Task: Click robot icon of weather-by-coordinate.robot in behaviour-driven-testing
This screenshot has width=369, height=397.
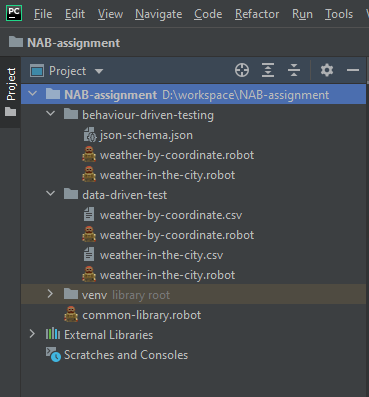Action: 89,154
